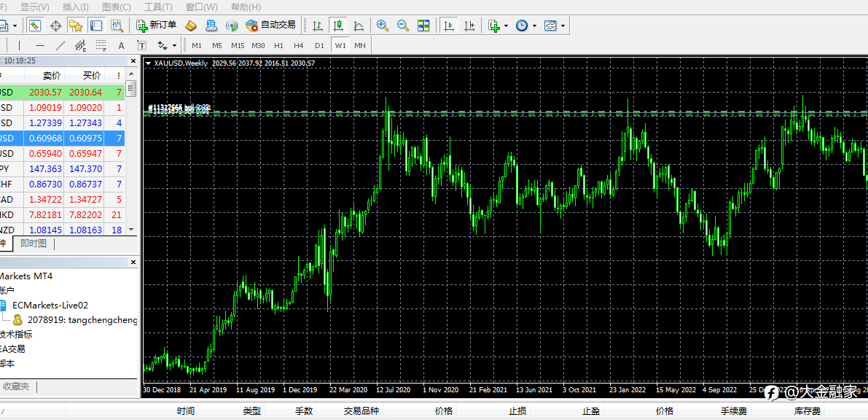868x420 pixels.
Task: Select the horizontal line drawing tool
Action: pyautogui.click(x=40, y=45)
